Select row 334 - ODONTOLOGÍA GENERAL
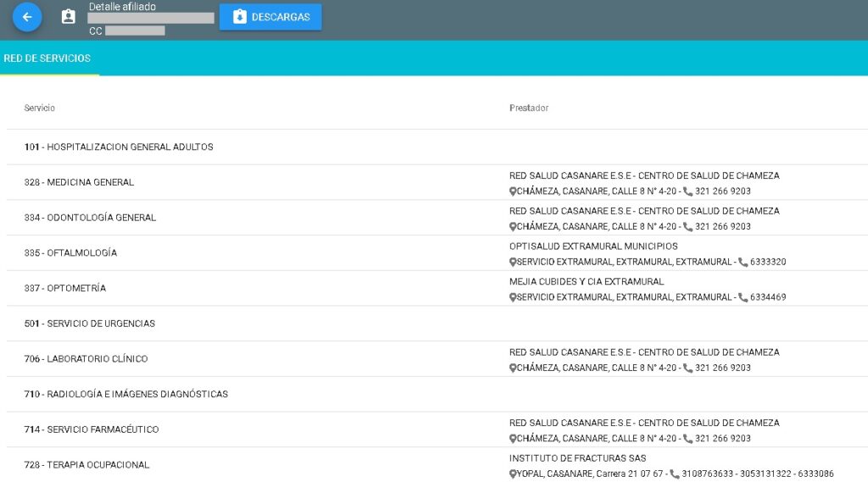Image resolution: width=868 pixels, height=482 pixels. (x=437, y=218)
